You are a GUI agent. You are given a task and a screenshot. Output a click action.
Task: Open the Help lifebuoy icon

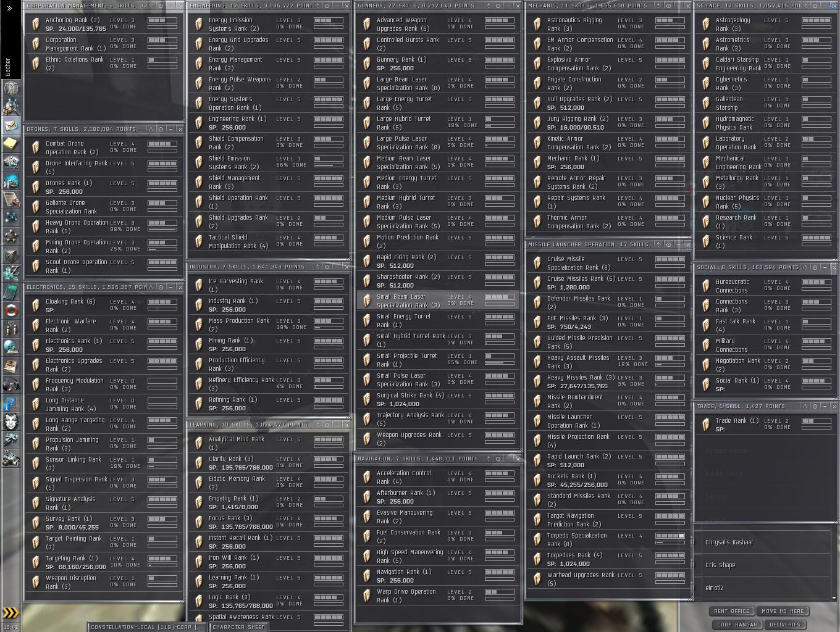tap(10, 310)
